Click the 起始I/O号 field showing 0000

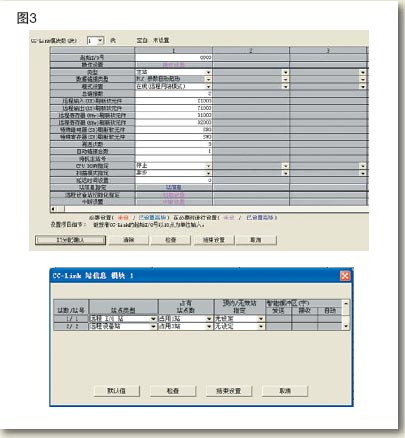tap(173, 57)
